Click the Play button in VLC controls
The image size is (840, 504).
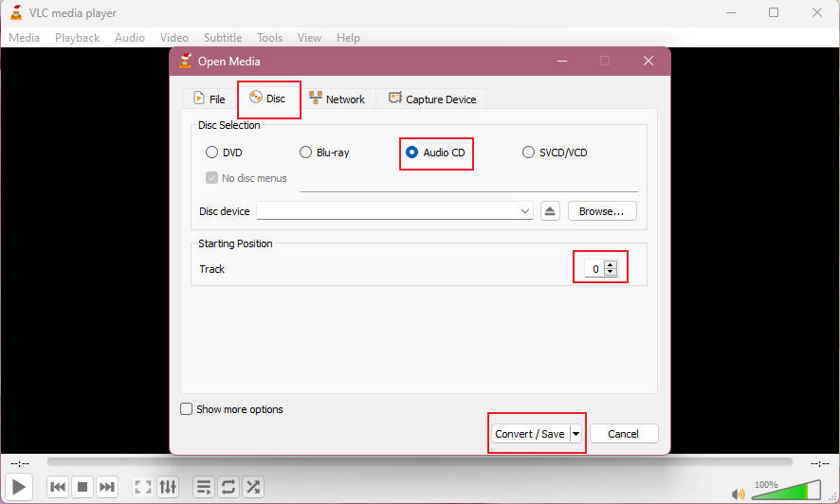tap(19, 487)
